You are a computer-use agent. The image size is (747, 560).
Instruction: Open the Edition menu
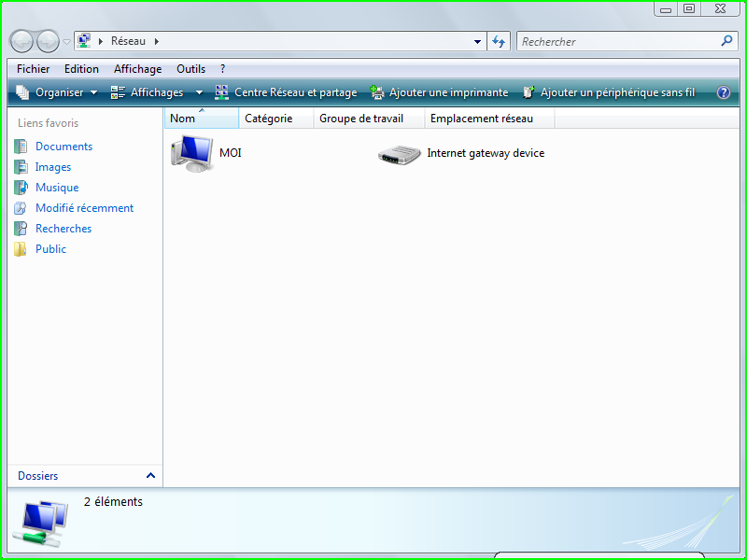tap(81, 69)
